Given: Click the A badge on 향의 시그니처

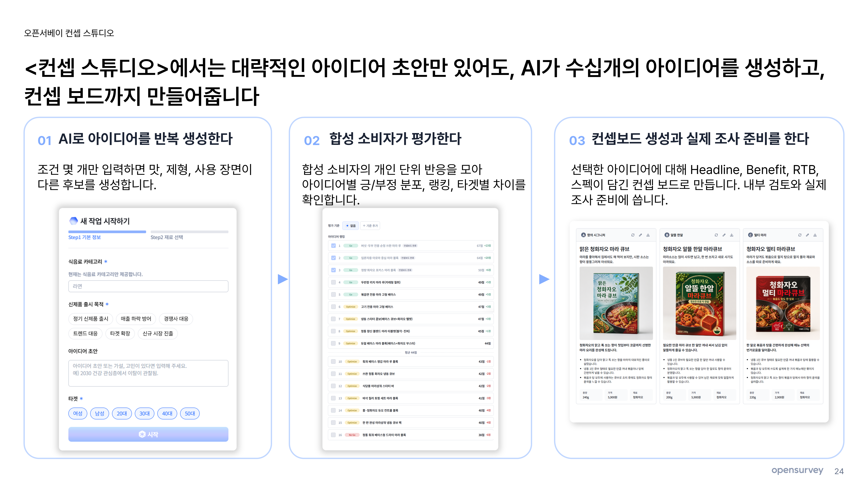Looking at the screenshot, I should click(583, 235).
